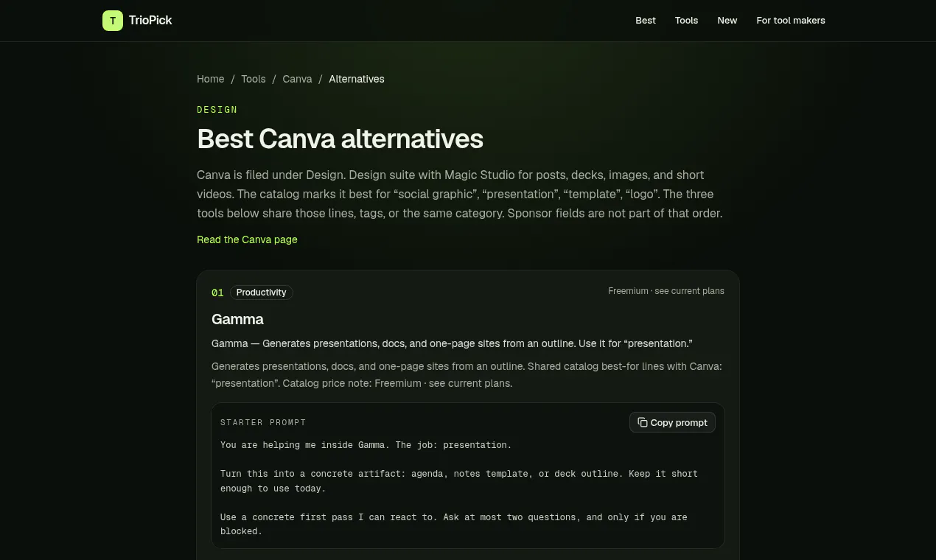The width and height of the screenshot is (936, 560).
Task: Open the For tool makers page
Action: (791, 21)
